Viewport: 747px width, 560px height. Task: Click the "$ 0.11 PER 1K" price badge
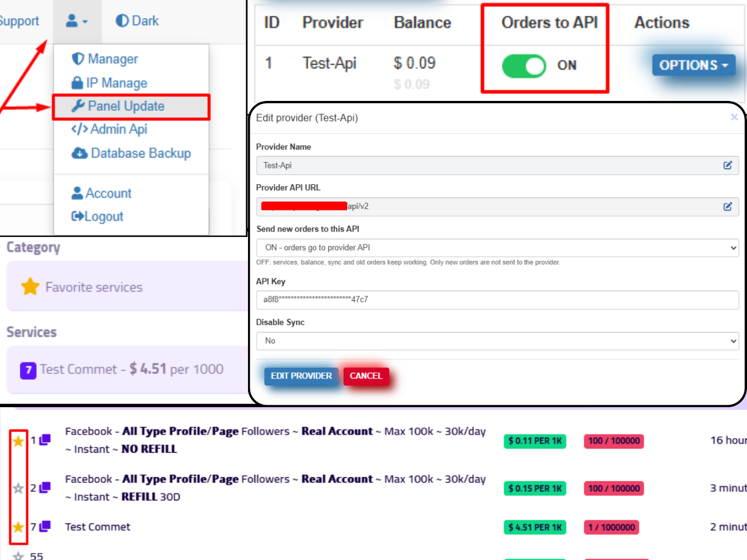point(535,441)
